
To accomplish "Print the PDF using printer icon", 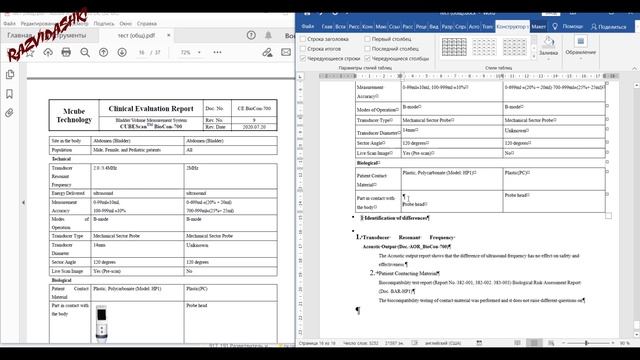I will tap(66, 52).
